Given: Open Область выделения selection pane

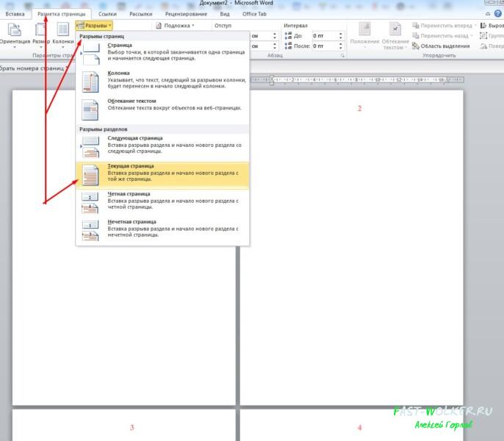Looking at the screenshot, I should pos(441,46).
